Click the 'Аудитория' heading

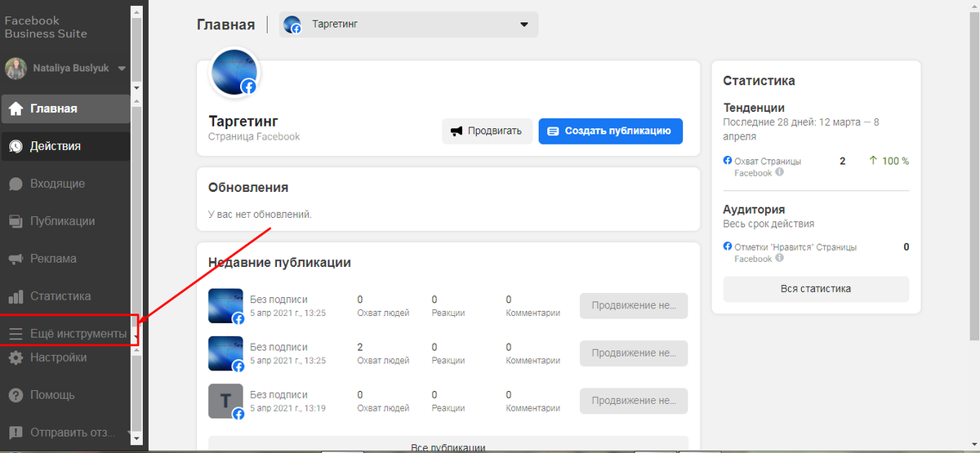point(754,209)
